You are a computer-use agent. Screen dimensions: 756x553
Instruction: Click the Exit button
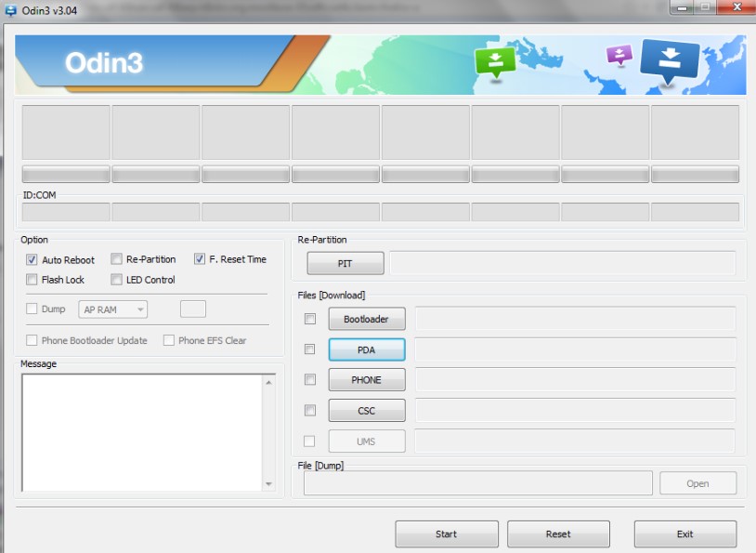point(685,533)
